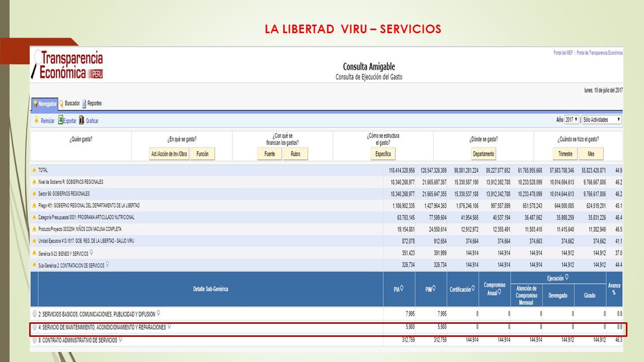Click PIA value 7,995 in servicios basicos row
The image size is (644, 362).
point(409,314)
